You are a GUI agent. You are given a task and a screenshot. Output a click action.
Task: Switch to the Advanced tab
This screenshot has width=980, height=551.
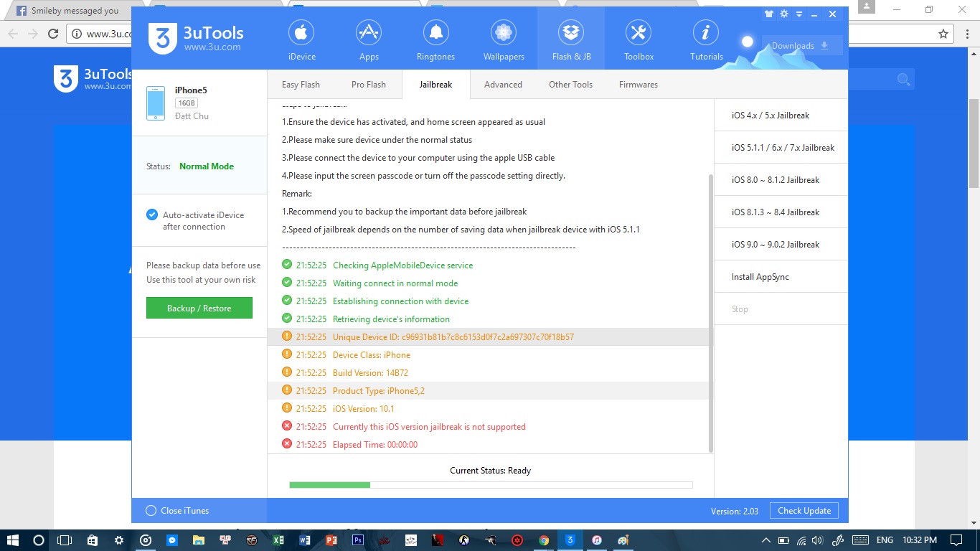[x=503, y=85]
